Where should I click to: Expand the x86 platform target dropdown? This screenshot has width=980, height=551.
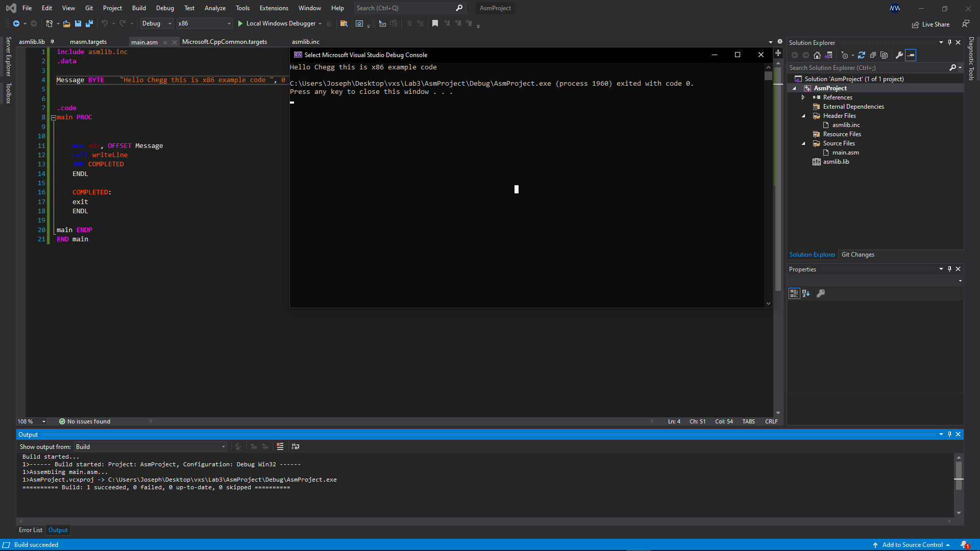tap(228, 23)
